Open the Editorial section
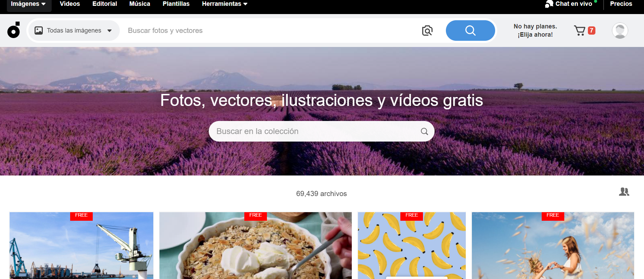This screenshot has width=644, height=279. [105, 4]
